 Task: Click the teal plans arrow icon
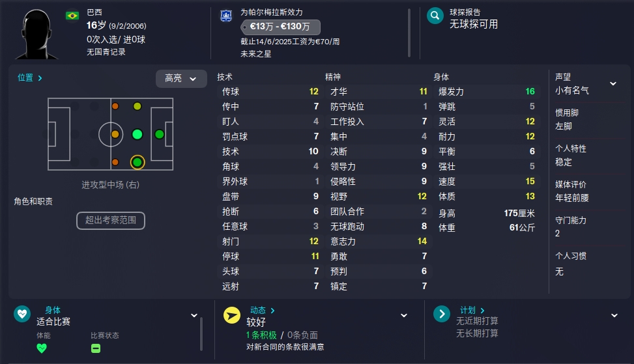(x=442, y=314)
